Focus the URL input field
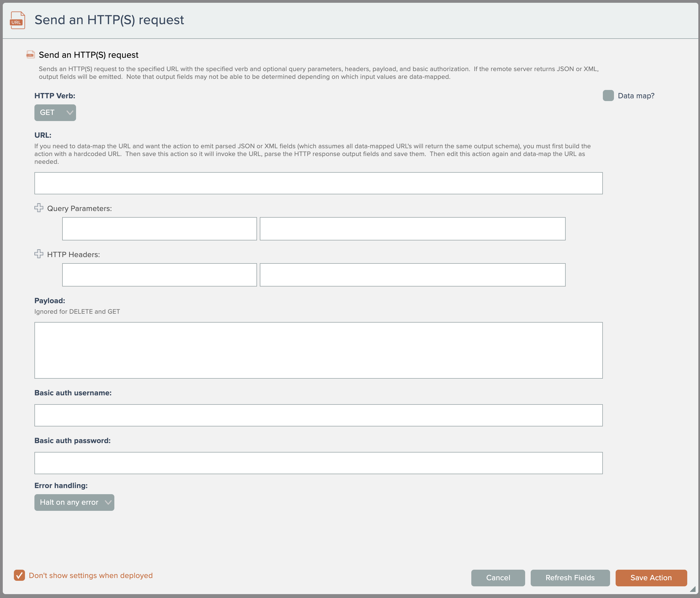Viewport: 700px width, 598px height. point(318,183)
